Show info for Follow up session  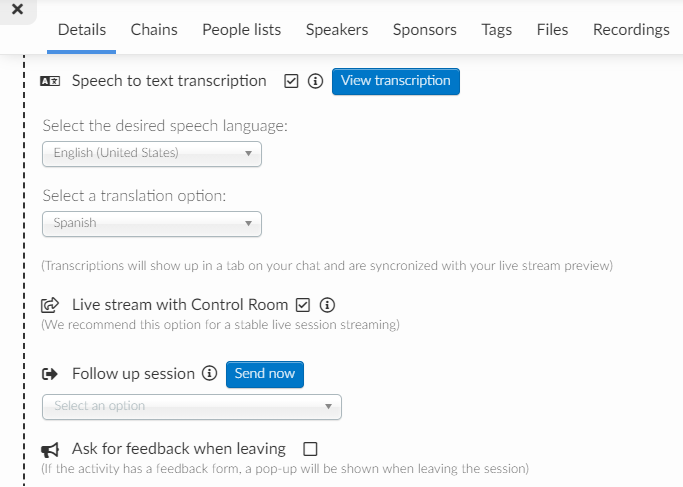tap(210, 373)
